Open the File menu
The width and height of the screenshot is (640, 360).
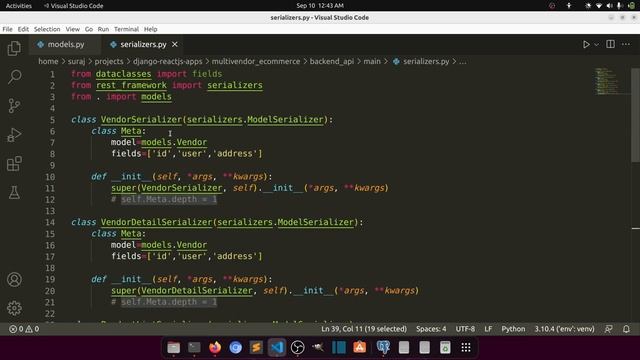[7, 29]
